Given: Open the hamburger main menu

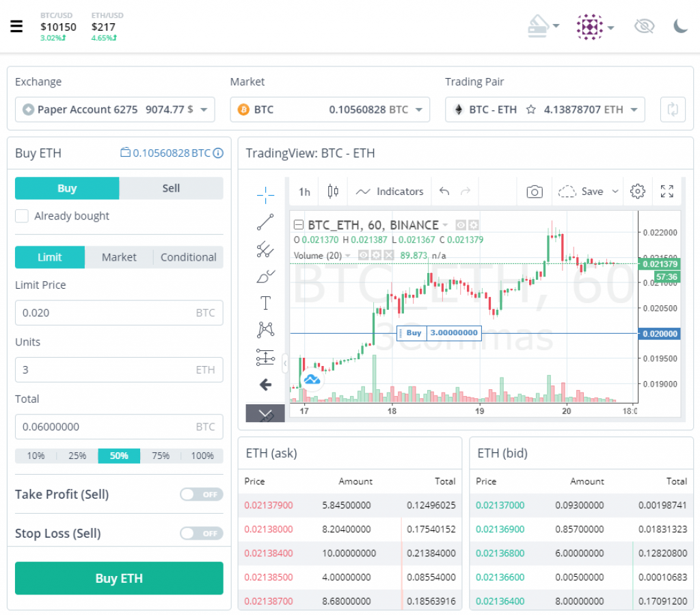Looking at the screenshot, I should [x=16, y=27].
